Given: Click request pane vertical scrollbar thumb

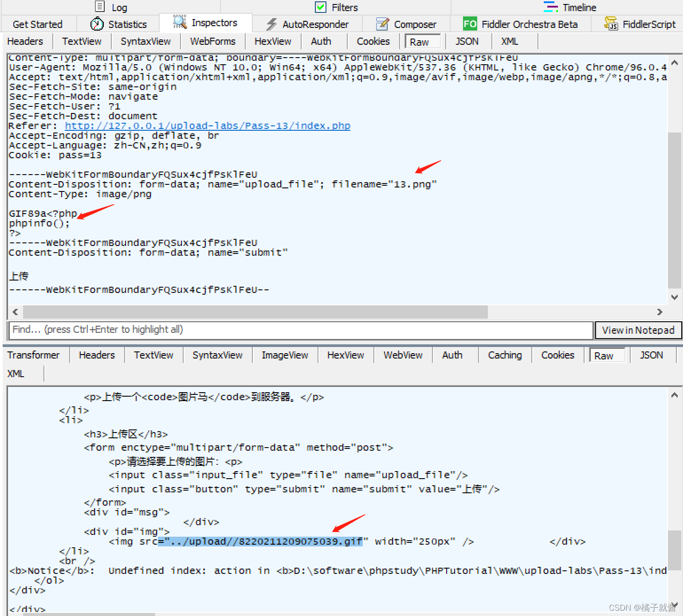Looking at the screenshot, I should 675,210.
